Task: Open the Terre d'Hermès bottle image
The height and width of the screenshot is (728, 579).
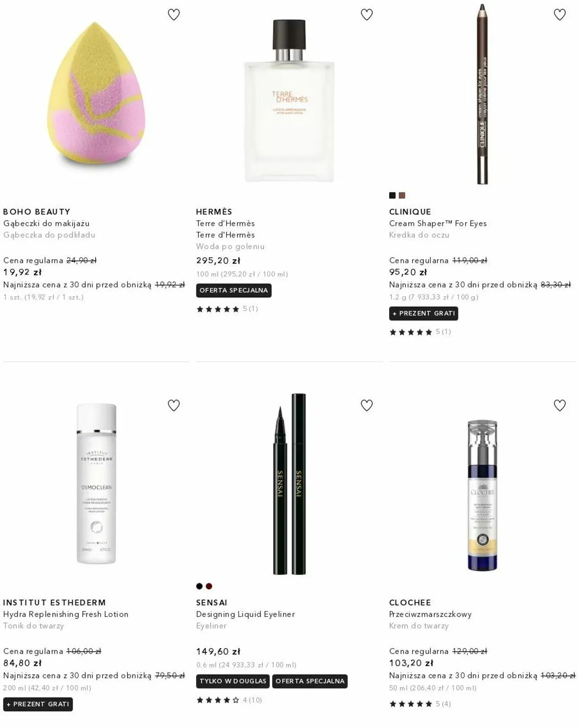Action: pos(289,101)
